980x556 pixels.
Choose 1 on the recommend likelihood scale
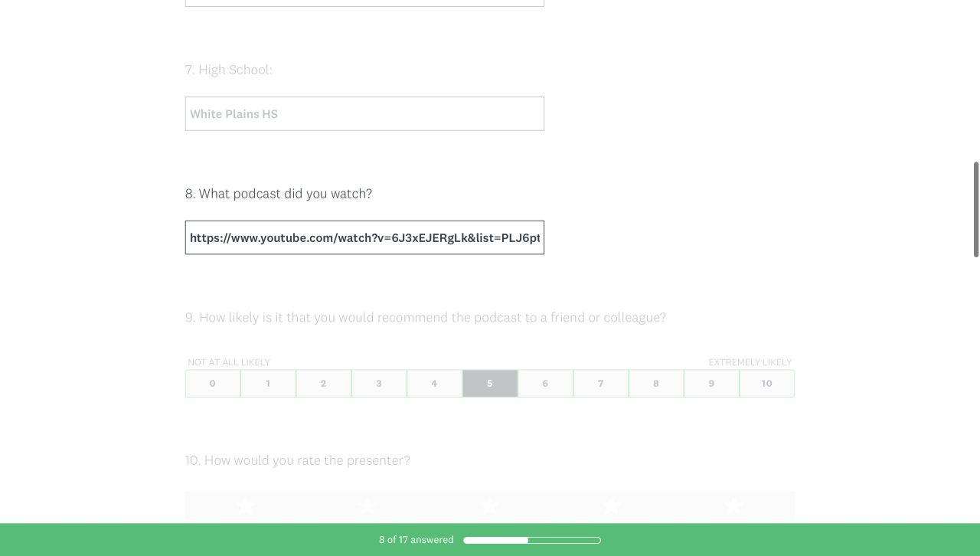click(x=268, y=384)
